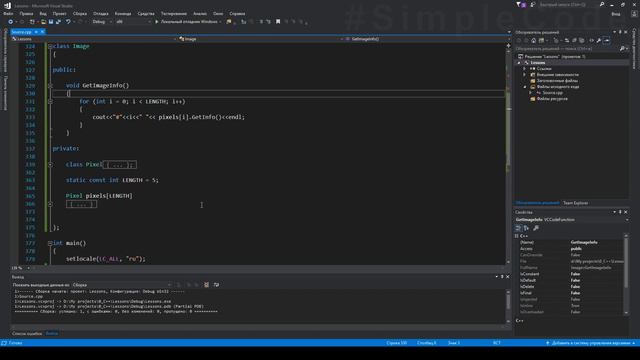Open the 'Show output from' Build dropdown
640x360 pixels.
point(122,285)
